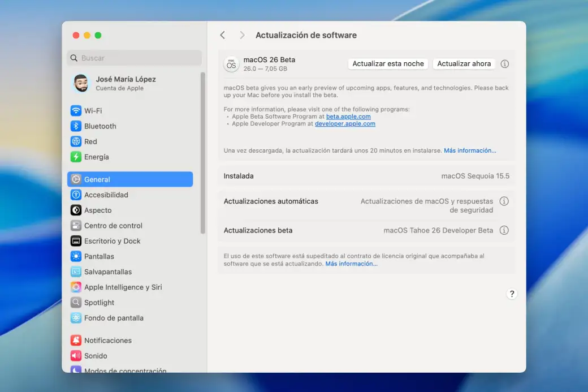
Task: Select Sonido label in the sidebar
Action: (x=96, y=356)
